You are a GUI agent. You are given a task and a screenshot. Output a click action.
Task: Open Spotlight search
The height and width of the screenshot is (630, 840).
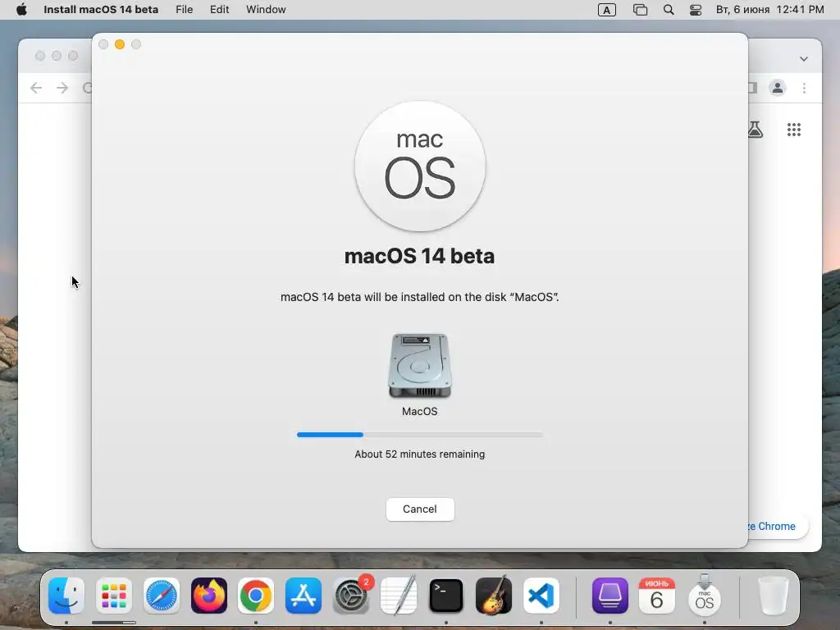[x=668, y=10]
